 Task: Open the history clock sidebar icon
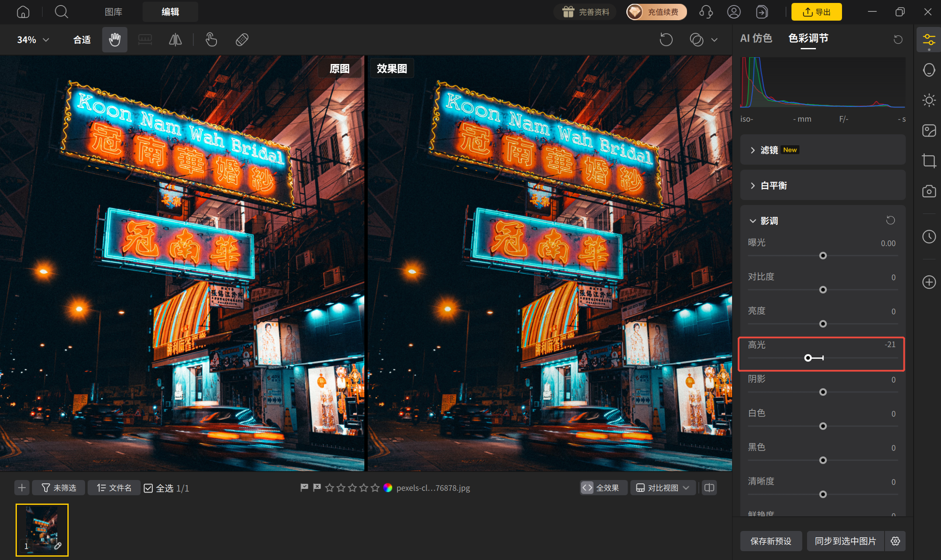929,237
